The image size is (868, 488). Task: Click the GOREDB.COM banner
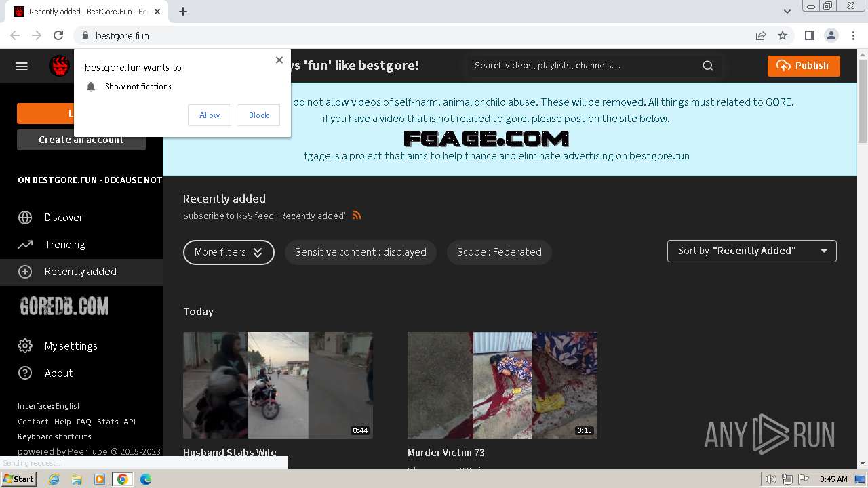(64, 306)
